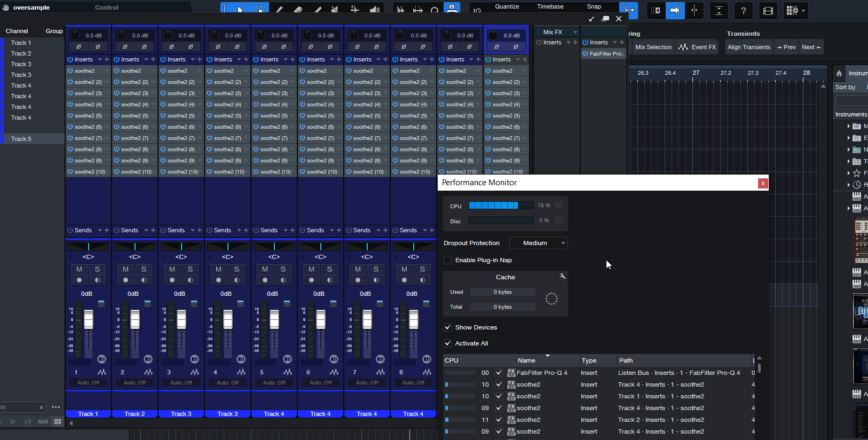Click the Event FX waveform icon

click(x=683, y=47)
